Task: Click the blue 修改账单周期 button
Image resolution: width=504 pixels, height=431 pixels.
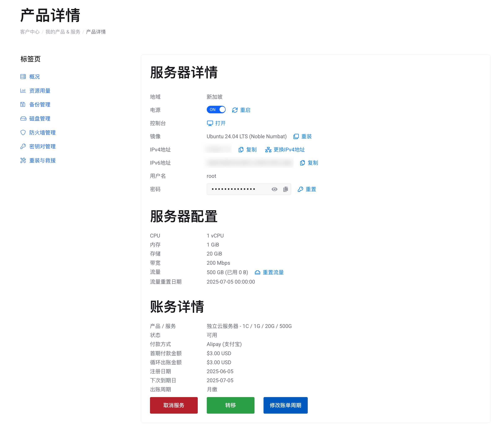Action: pyautogui.click(x=285, y=405)
